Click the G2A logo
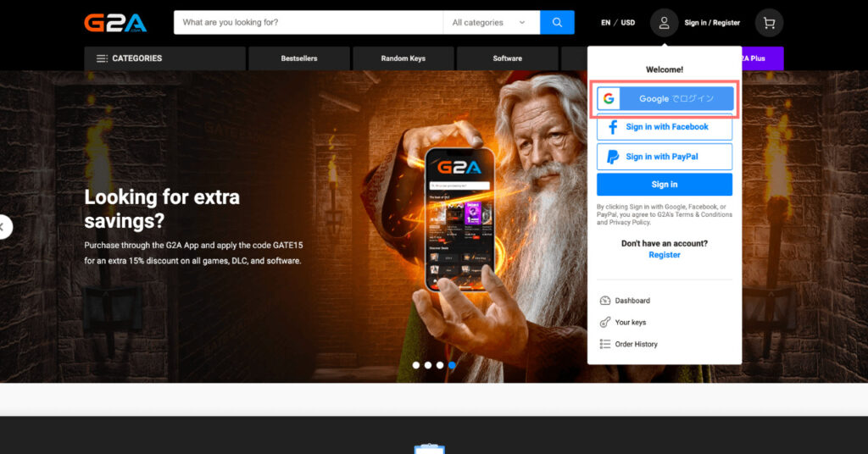Viewport: 868px width, 454px height. (x=115, y=23)
